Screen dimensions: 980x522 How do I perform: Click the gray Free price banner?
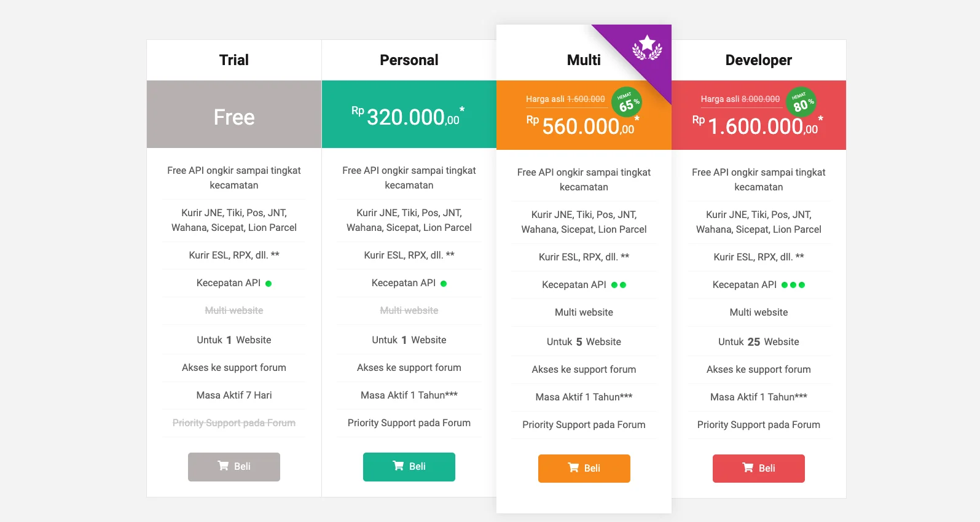pos(234,117)
